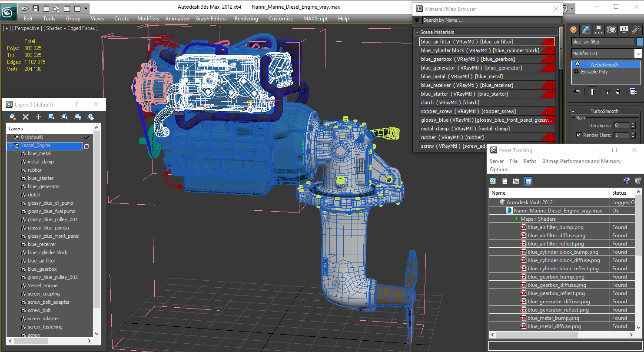The image size is (644, 352).
Task: Set 0 (default) as current layer checkmark
Action: pos(86,137)
